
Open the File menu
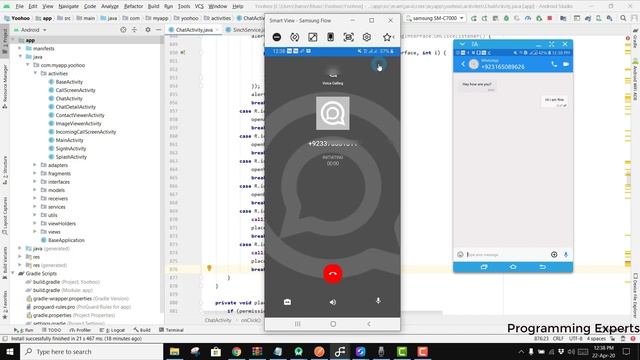20,7
